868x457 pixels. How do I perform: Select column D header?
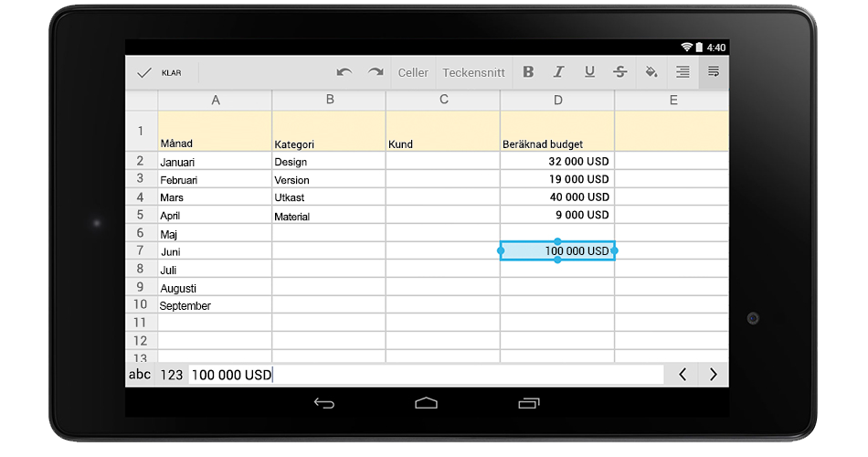pos(557,101)
